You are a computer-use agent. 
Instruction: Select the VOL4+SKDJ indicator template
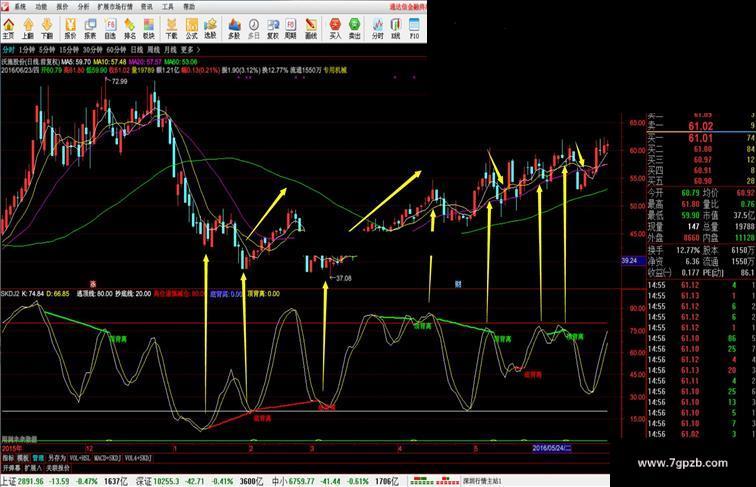click(x=138, y=458)
